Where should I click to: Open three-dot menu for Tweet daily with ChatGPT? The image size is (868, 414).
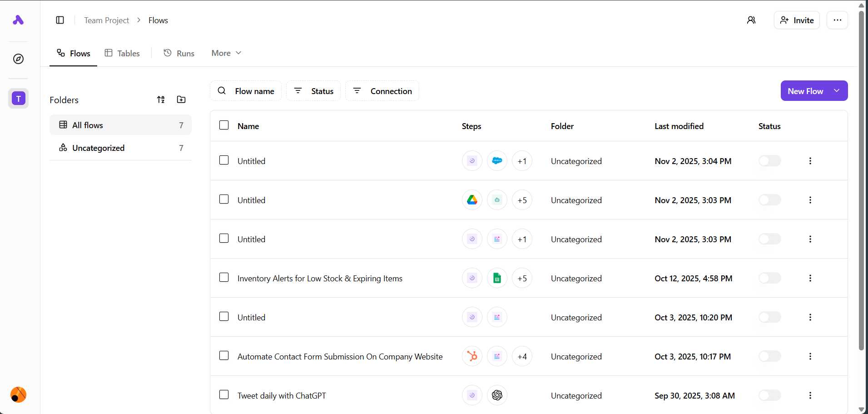coord(810,395)
